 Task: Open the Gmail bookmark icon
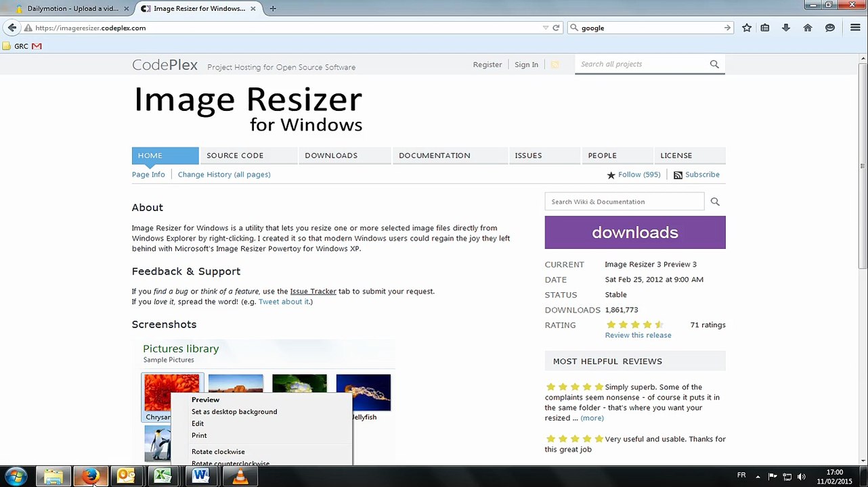(x=37, y=46)
